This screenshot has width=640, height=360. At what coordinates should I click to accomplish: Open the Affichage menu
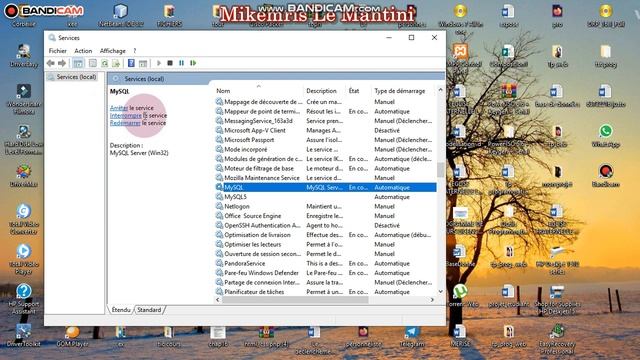pos(113,51)
